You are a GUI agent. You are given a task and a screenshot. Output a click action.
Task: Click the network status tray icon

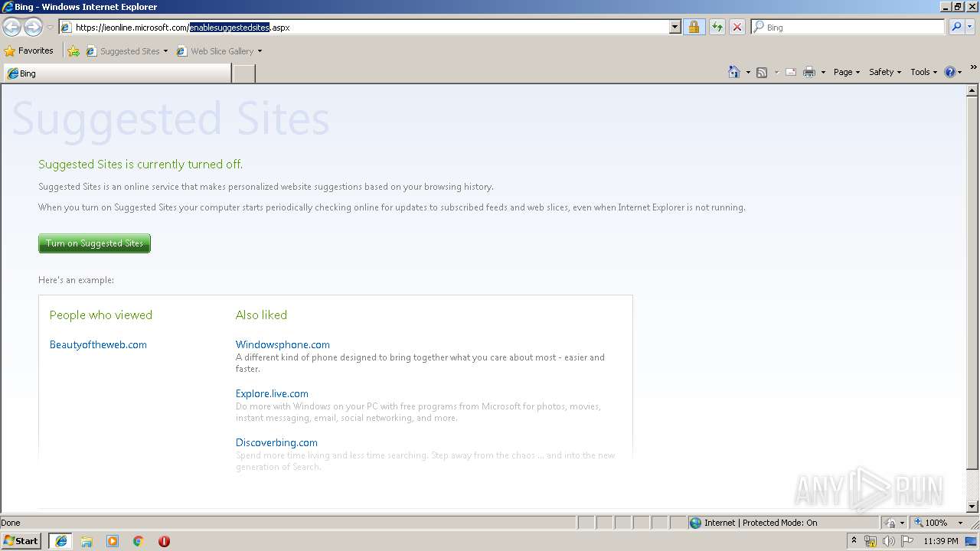(x=871, y=541)
